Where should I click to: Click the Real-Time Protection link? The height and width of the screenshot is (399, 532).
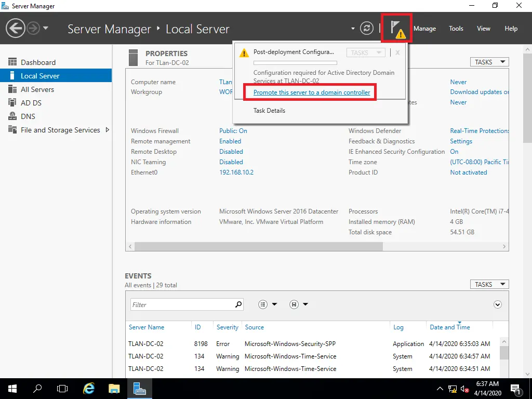tap(479, 131)
